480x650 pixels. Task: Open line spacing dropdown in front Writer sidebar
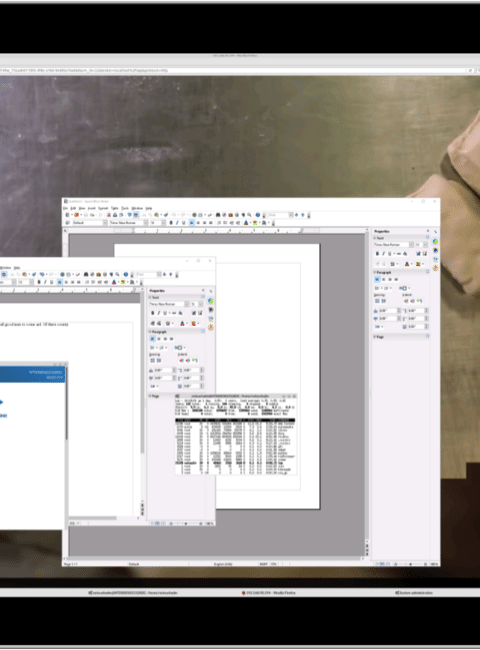coord(153,386)
